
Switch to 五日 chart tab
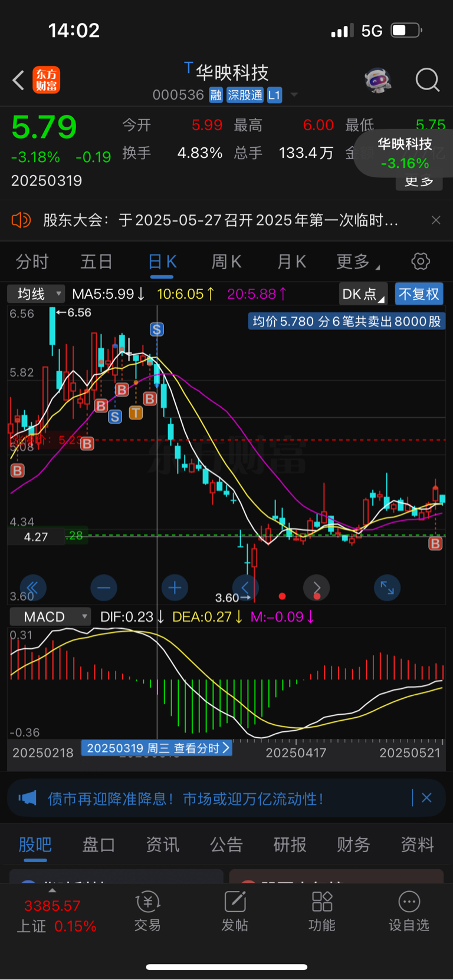tap(96, 261)
